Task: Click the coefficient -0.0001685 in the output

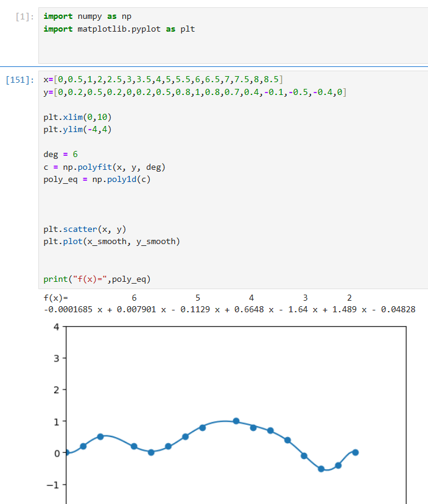Action: pyautogui.click(x=68, y=310)
